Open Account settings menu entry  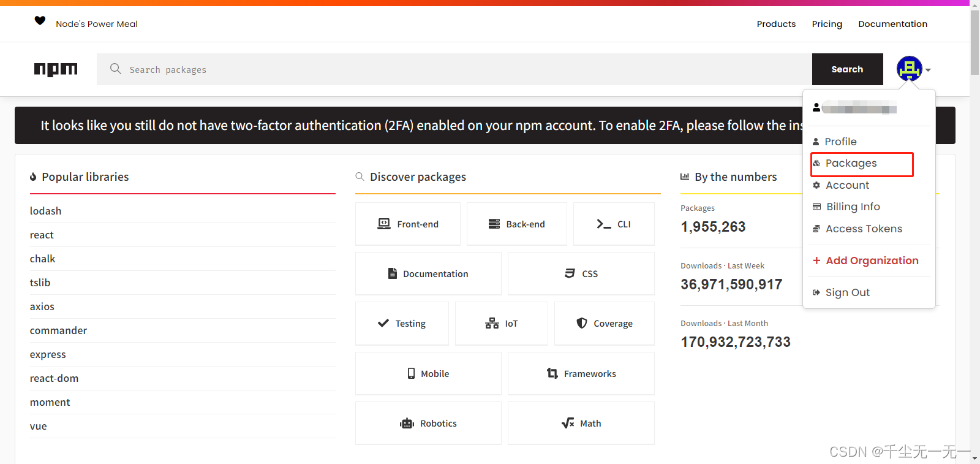click(847, 185)
